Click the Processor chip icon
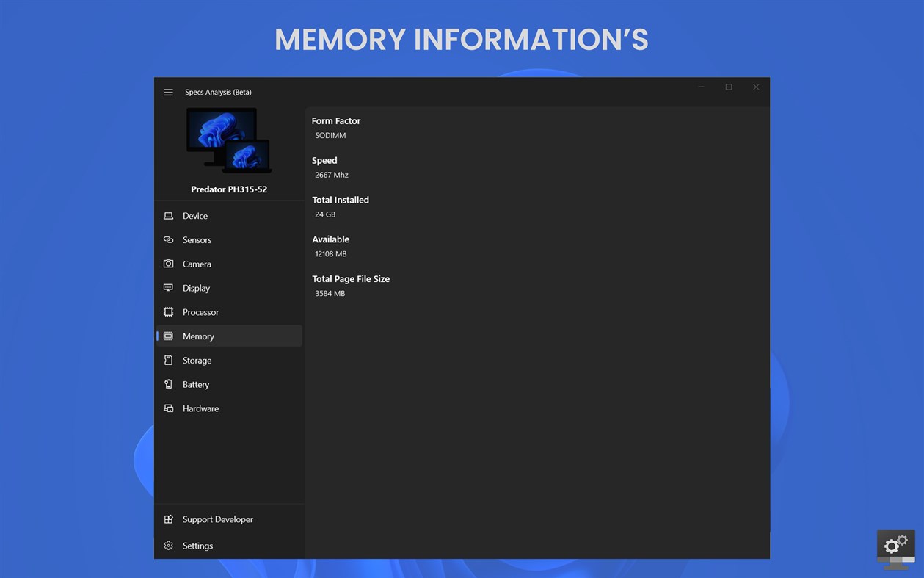924x578 pixels. tap(170, 311)
